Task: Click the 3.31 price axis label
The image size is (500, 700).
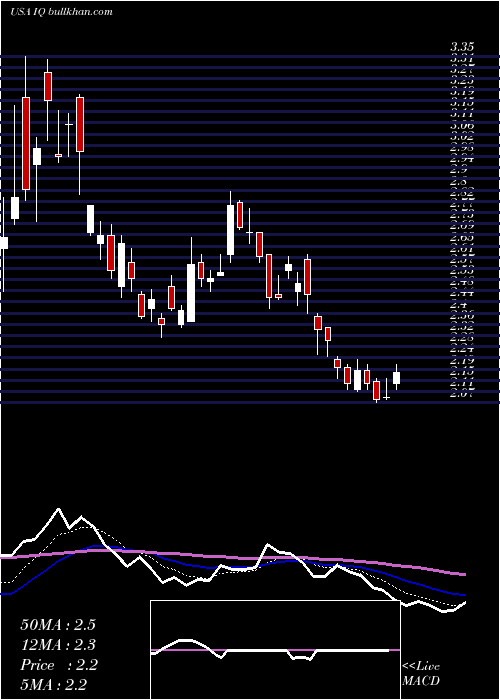Action: tap(462, 58)
